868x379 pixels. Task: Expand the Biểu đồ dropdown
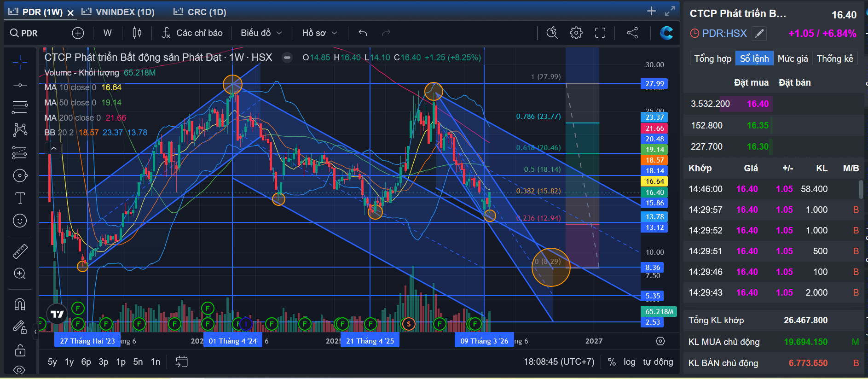pyautogui.click(x=261, y=33)
